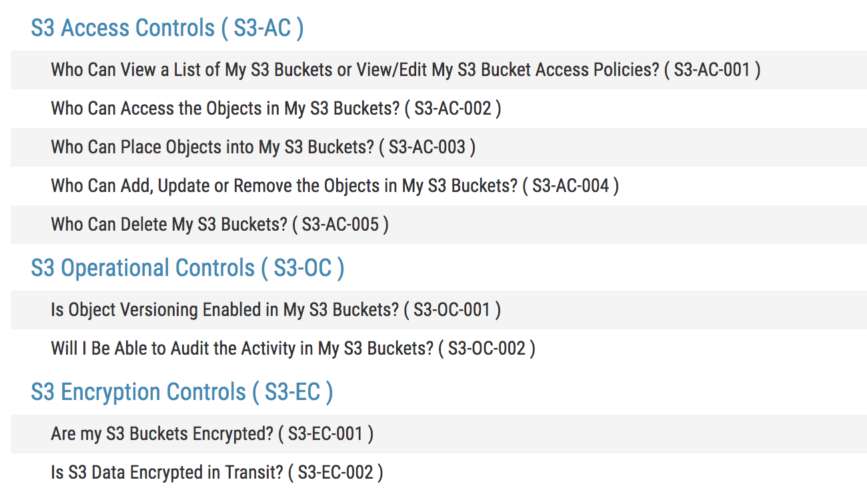The image size is (867, 504).
Task: Click the S3-EC-002 control code
Action: pos(335,473)
